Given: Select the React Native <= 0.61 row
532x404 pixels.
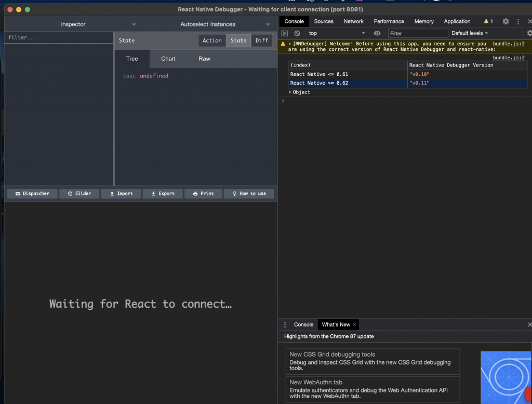Looking at the screenshot, I should (408, 74).
